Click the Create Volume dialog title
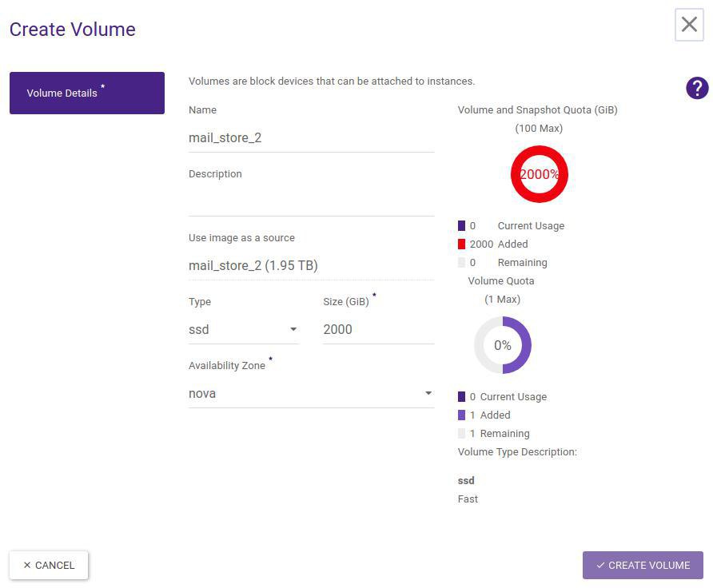This screenshot has width=713, height=588. tap(73, 30)
